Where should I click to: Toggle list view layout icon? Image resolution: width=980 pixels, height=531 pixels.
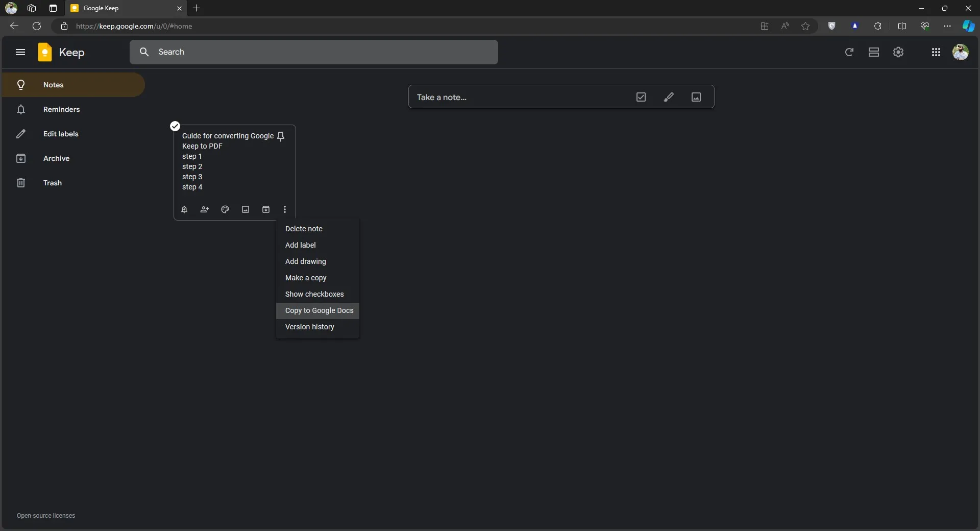click(874, 52)
